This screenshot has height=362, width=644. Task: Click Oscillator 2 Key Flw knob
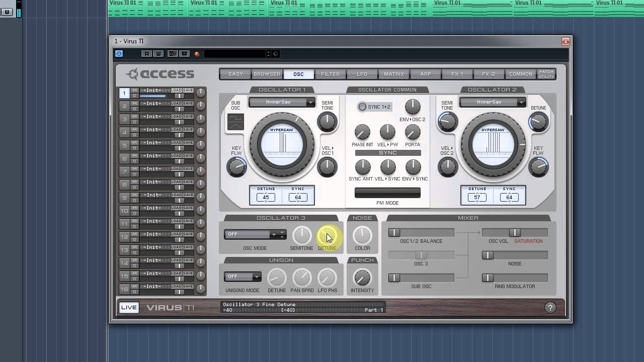(538, 167)
